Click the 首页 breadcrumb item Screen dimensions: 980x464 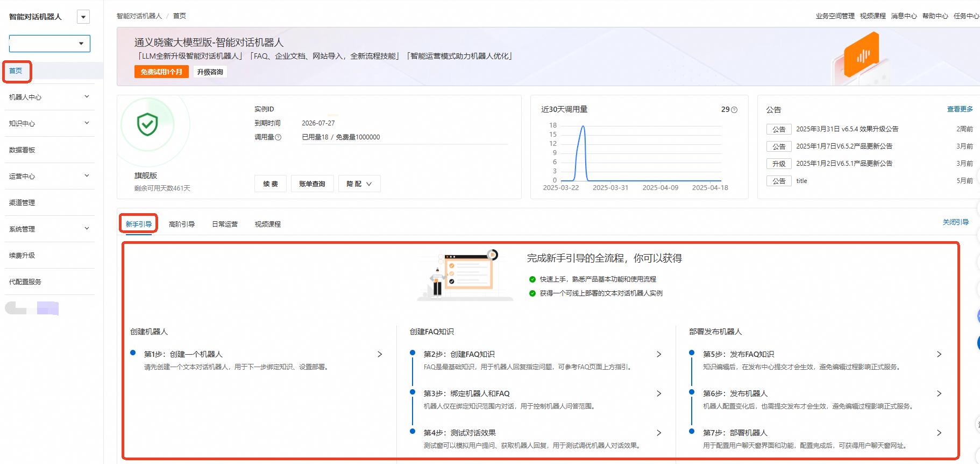tap(179, 16)
